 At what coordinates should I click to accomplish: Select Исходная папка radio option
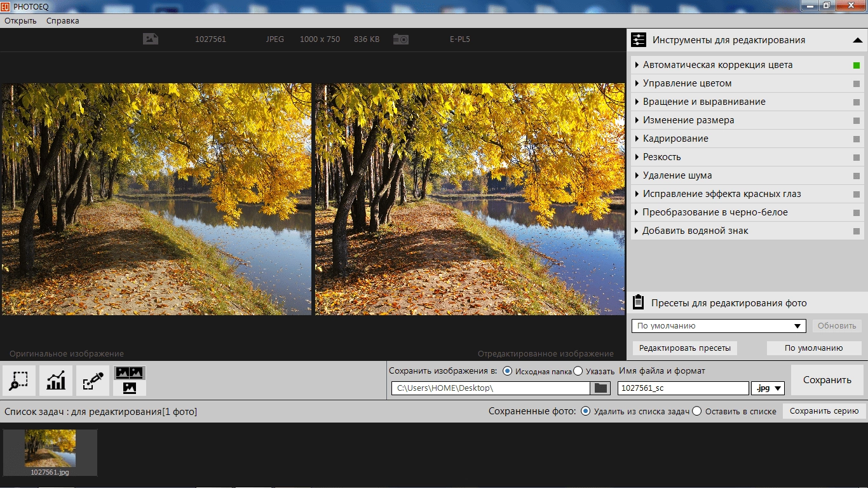click(x=507, y=371)
